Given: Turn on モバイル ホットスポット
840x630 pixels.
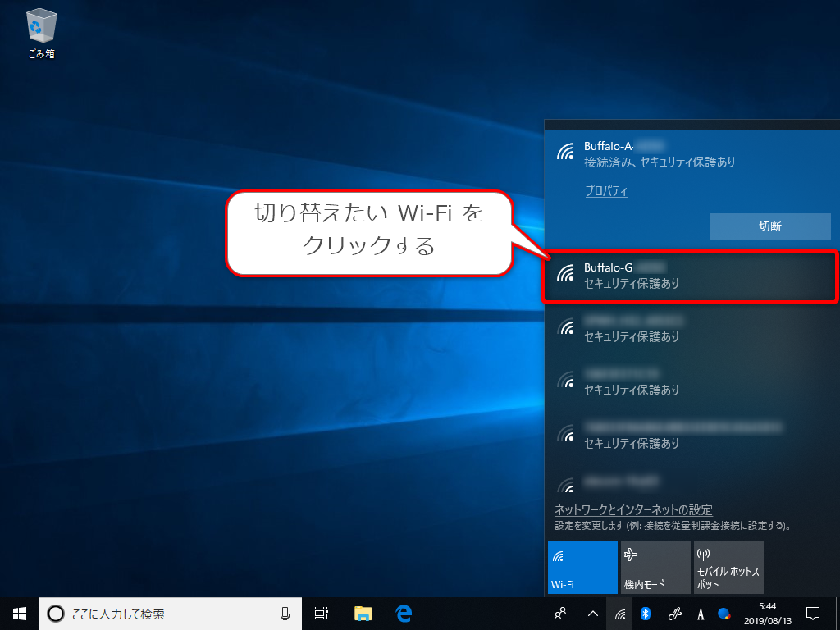Looking at the screenshot, I should (728, 568).
